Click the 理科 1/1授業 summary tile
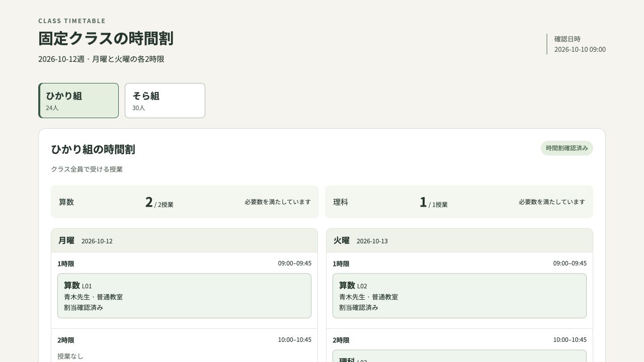This screenshot has width=644, height=362. (x=459, y=202)
